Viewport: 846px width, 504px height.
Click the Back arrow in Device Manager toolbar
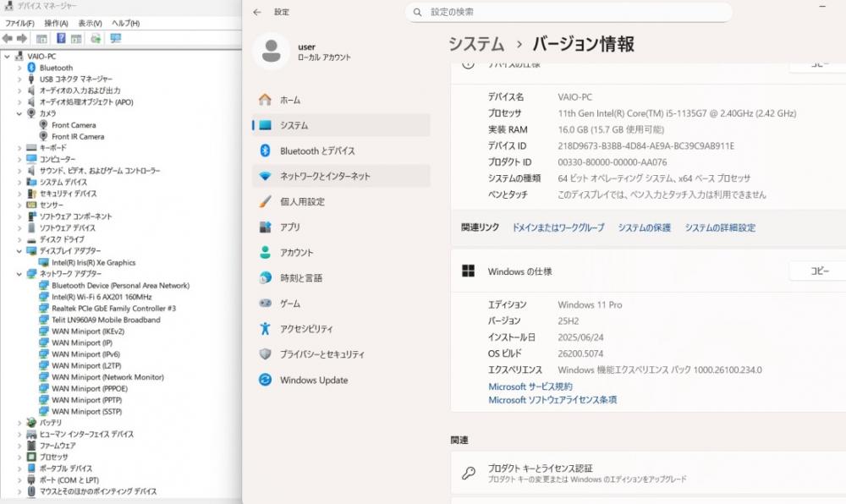(x=8, y=38)
